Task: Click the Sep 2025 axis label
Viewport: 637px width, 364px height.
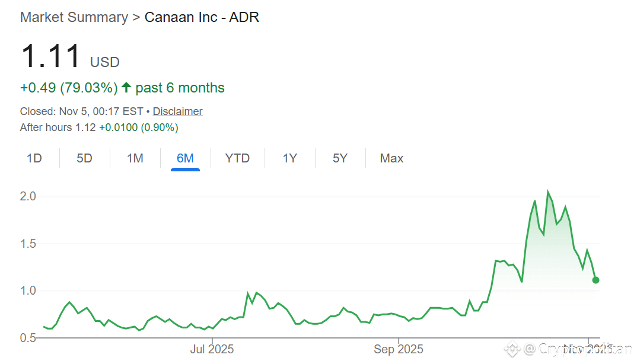Action: tap(399, 349)
